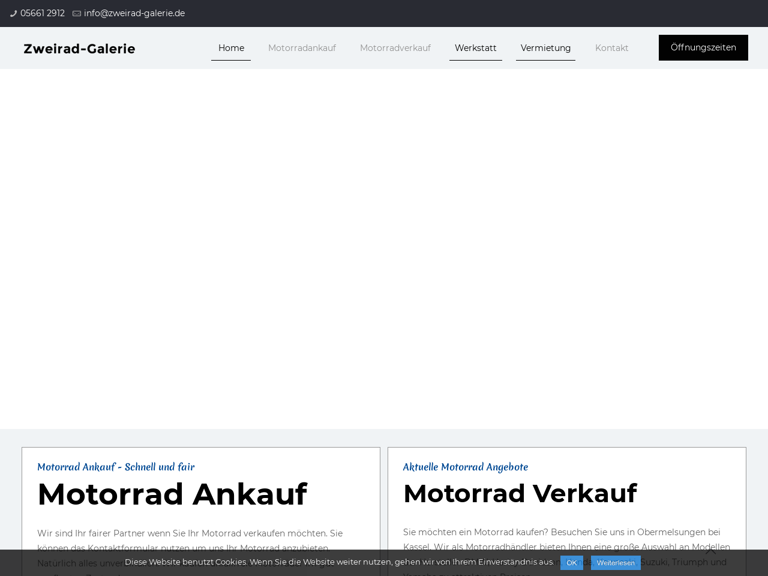Click the phone icon in top bar
The height and width of the screenshot is (576, 768).
point(14,14)
